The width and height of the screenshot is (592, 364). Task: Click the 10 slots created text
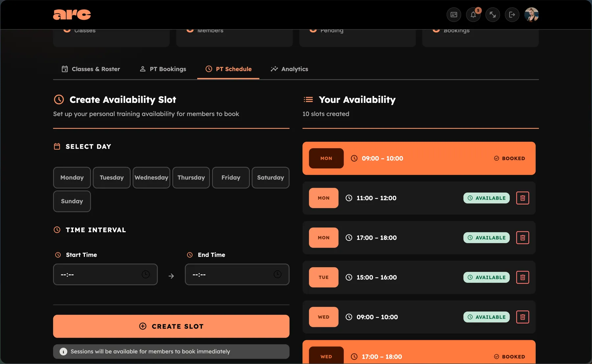(x=326, y=114)
